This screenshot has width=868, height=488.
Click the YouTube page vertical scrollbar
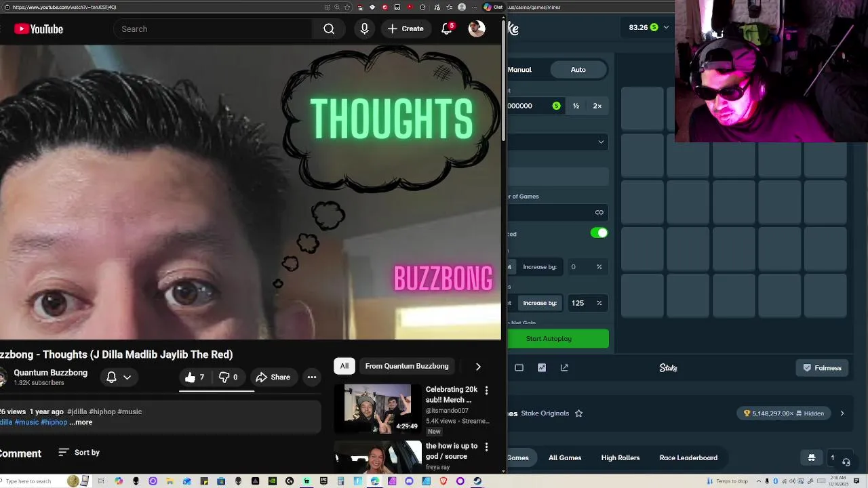tap(503, 81)
